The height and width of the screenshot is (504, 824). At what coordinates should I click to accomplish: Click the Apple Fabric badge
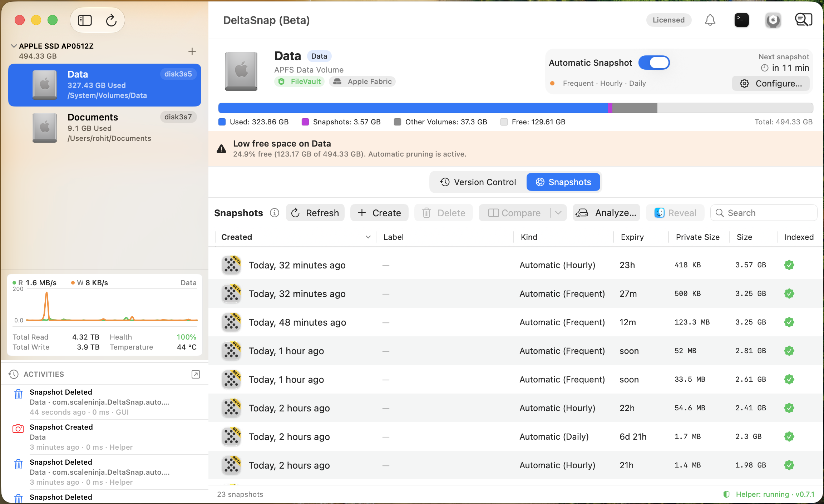click(x=362, y=81)
